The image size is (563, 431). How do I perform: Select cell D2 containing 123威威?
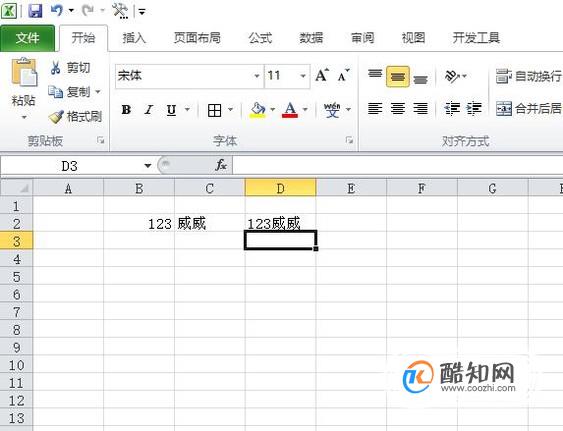click(280, 223)
